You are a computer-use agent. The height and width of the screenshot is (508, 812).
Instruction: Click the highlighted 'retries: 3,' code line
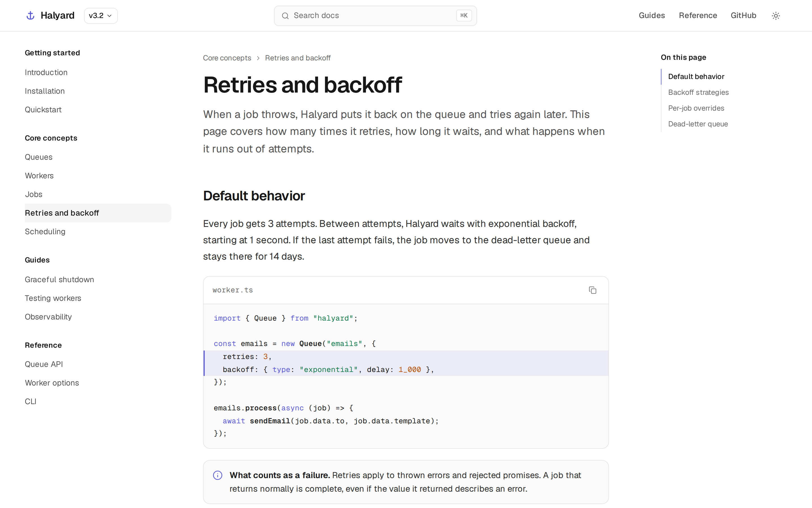click(x=406, y=357)
